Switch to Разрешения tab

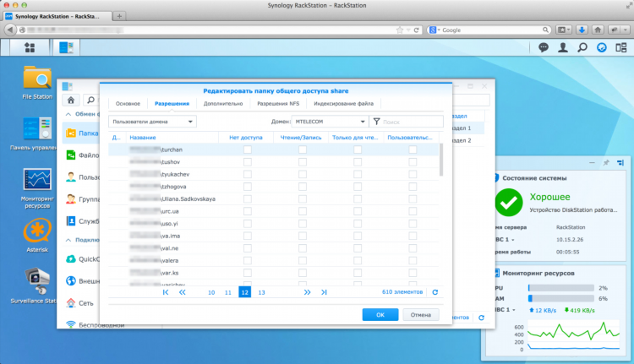point(172,104)
